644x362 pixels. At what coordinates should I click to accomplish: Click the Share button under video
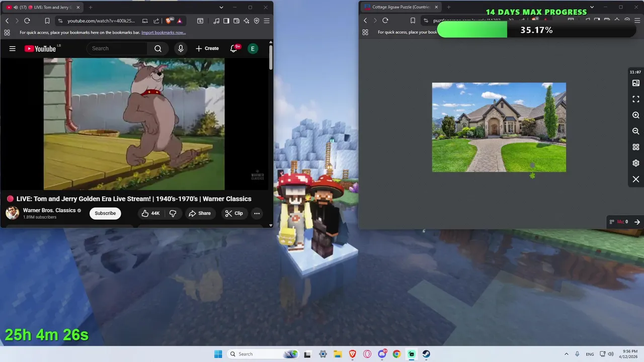pos(200,213)
